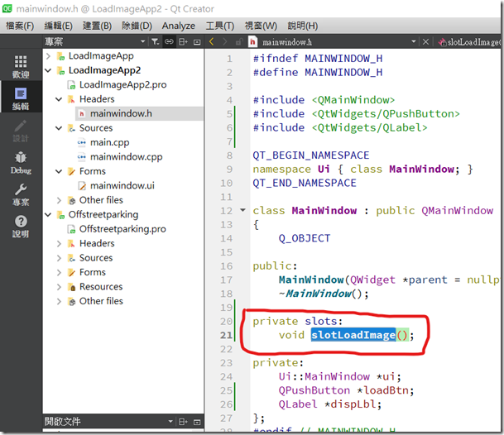Open the Welcome (歡迎) mode

(21, 67)
